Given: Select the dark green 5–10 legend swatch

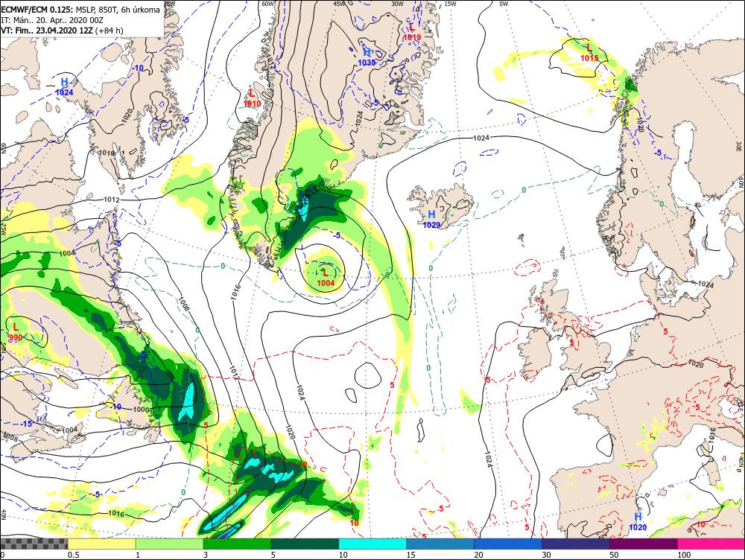Looking at the screenshot, I should 305,544.
